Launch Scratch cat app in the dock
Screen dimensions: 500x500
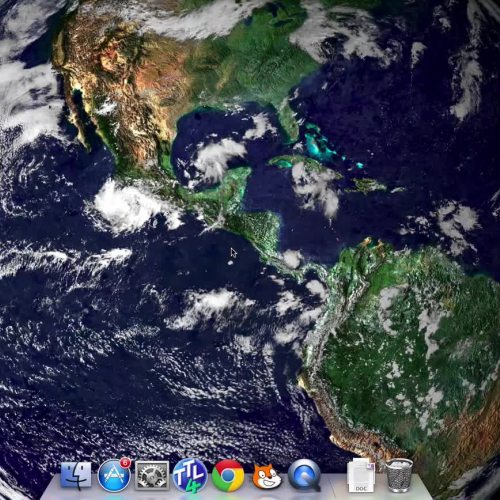(x=266, y=477)
